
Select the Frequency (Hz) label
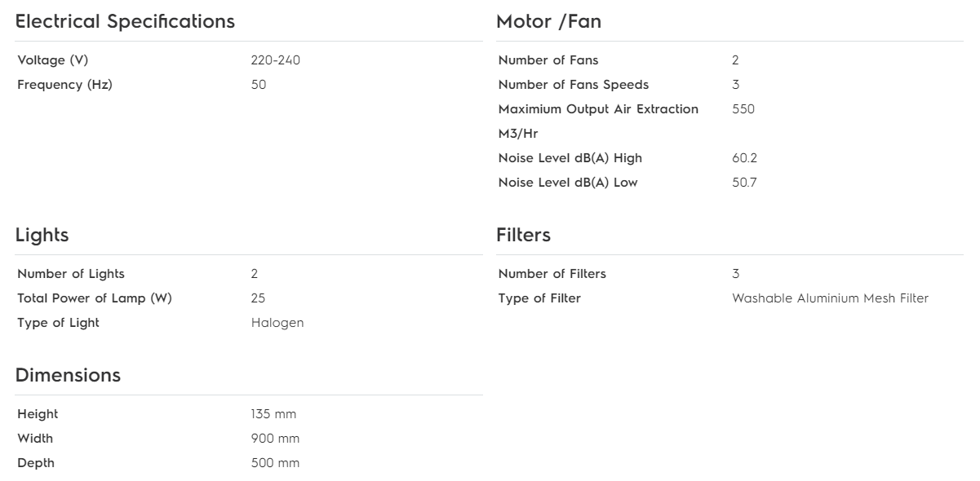64,85
